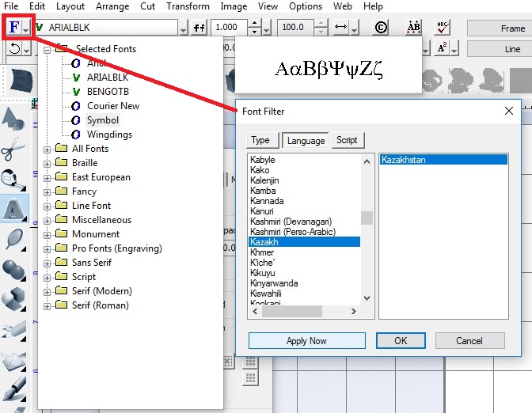
Task: Select the BENGOTB font
Action: [x=108, y=92]
